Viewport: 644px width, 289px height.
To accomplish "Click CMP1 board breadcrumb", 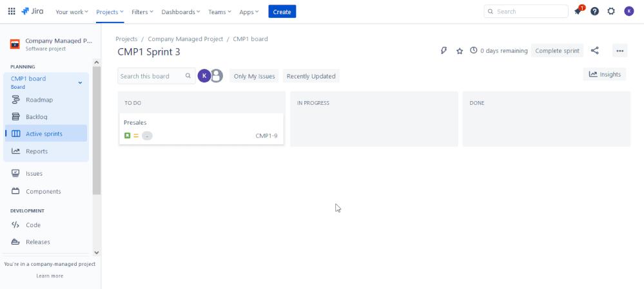I will point(250,39).
